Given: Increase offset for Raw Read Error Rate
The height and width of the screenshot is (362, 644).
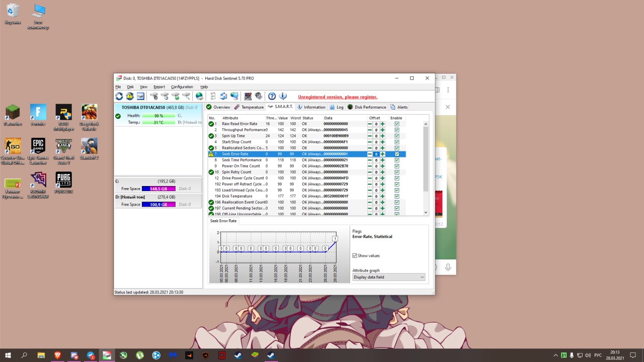Looking at the screenshot, I should click(x=382, y=124).
